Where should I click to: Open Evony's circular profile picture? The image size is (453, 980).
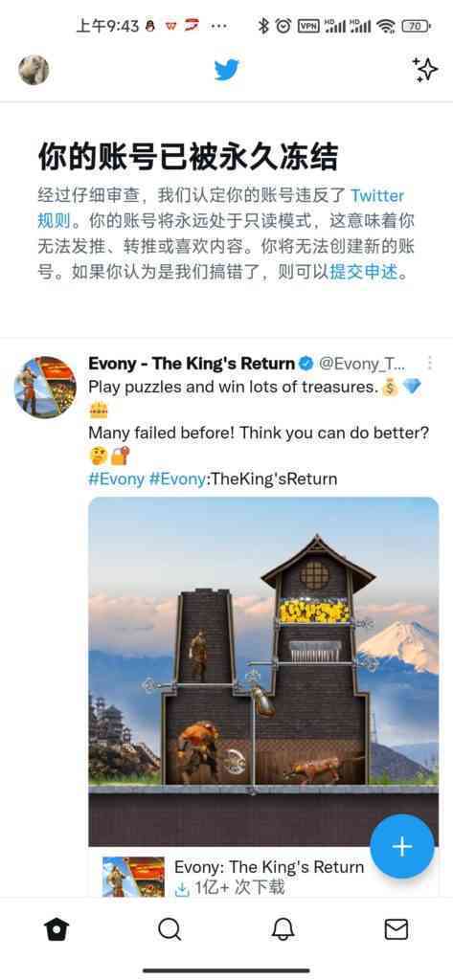(45, 388)
